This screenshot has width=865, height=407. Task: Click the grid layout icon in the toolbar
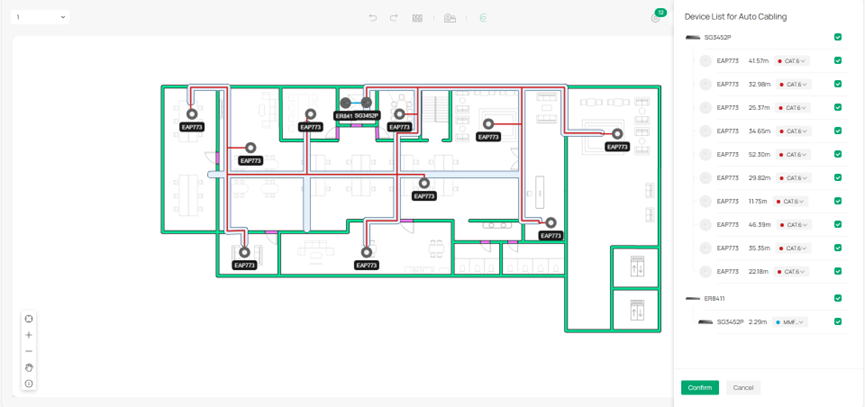(x=417, y=18)
